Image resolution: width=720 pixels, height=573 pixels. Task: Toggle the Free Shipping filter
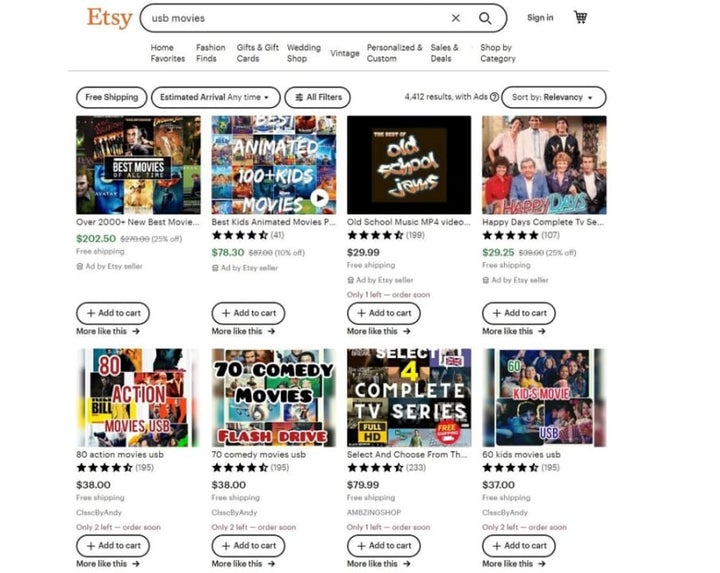tap(112, 97)
